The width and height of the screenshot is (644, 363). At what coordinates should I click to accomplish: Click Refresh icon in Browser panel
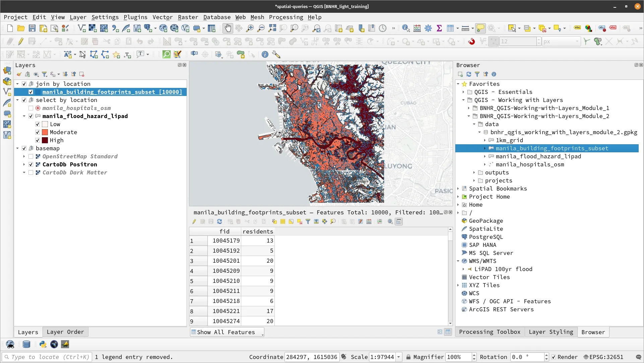click(469, 74)
